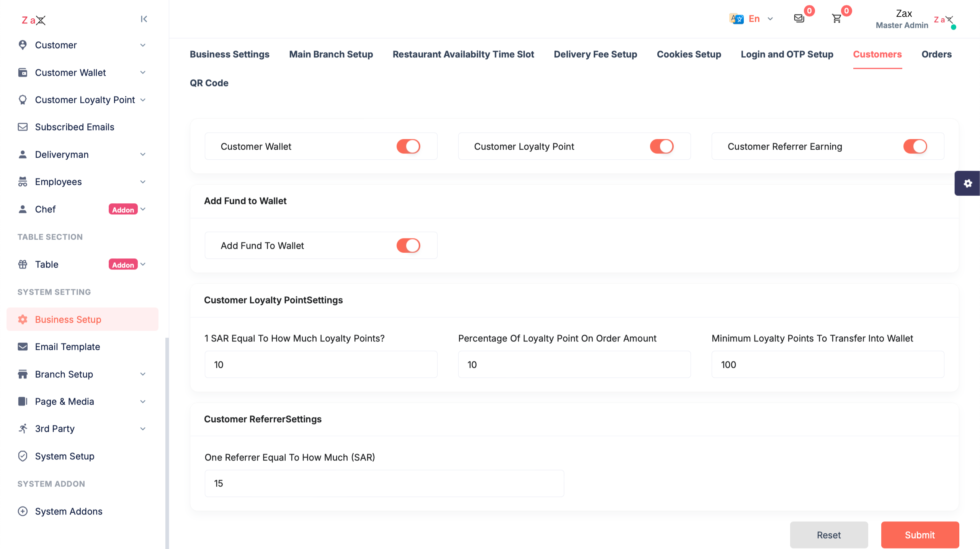Open the floating settings gear panel
The width and height of the screenshot is (980, 549).
tap(967, 183)
